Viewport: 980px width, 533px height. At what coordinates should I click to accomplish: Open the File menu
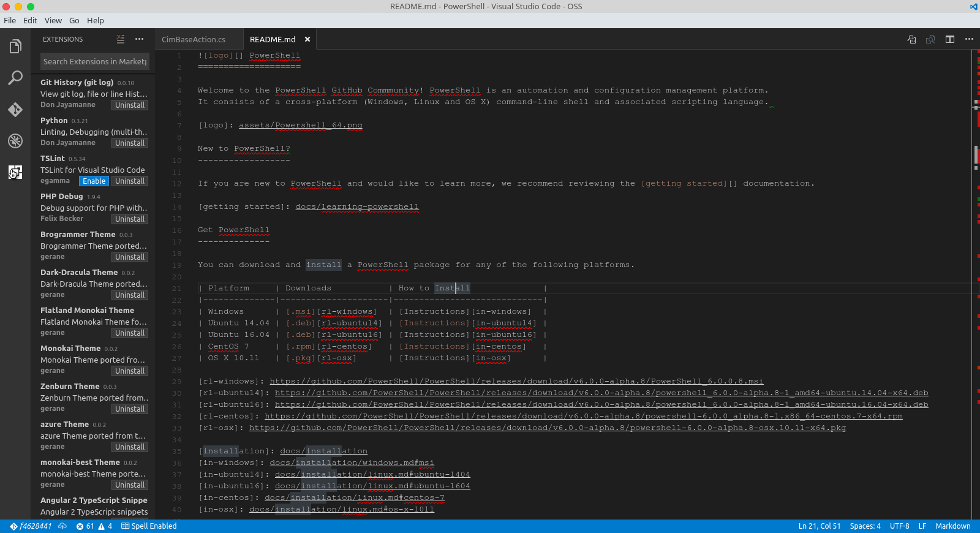(10, 20)
